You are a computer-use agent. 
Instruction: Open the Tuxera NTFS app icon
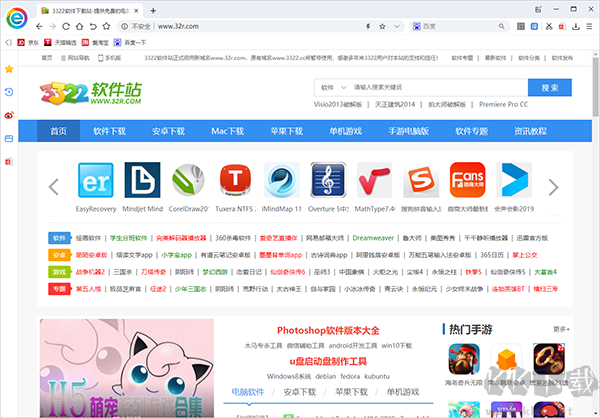[235, 180]
